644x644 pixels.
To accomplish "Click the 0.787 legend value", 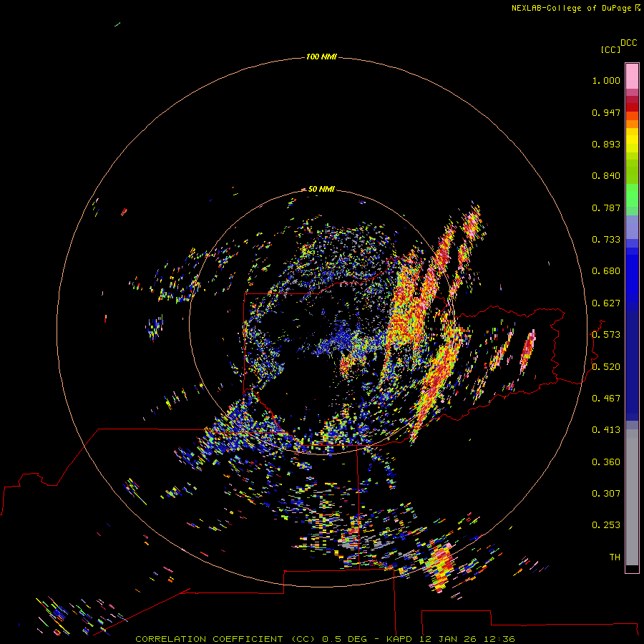I will click(606, 208).
